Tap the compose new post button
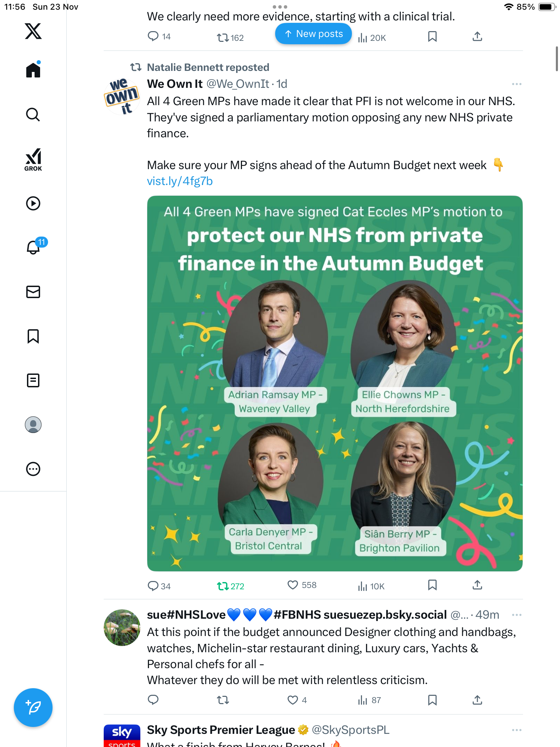This screenshot has height=747, width=560. coord(33,708)
